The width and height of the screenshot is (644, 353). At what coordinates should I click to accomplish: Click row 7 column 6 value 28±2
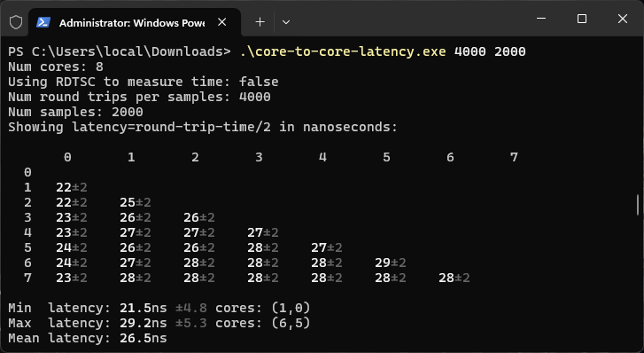pyautogui.click(x=454, y=278)
